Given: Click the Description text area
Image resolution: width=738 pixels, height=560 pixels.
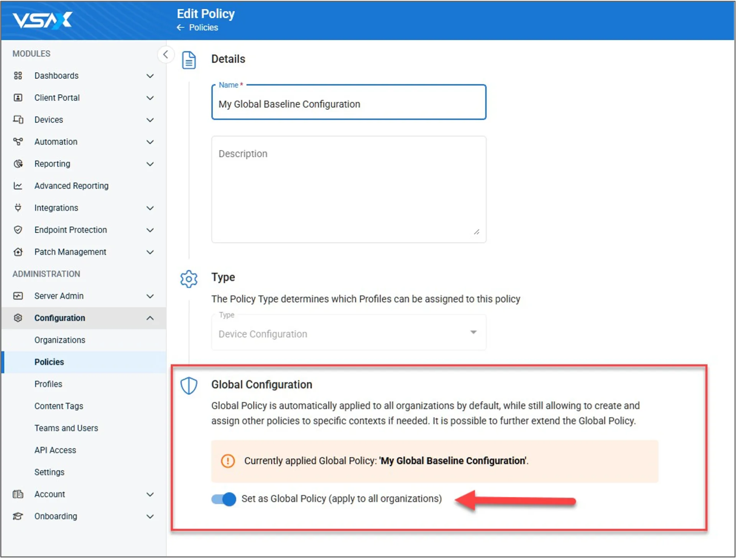Looking at the screenshot, I should [x=348, y=189].
